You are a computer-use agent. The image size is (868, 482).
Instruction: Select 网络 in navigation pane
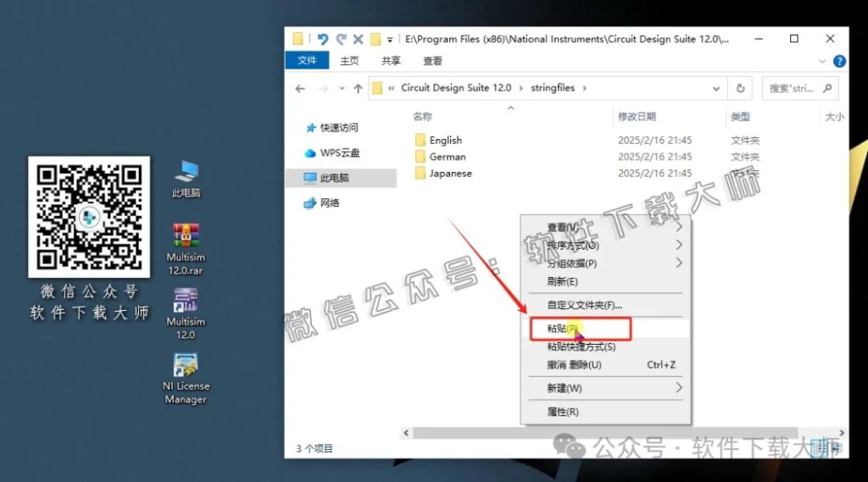pyautogui.click(x=330, y=202)
